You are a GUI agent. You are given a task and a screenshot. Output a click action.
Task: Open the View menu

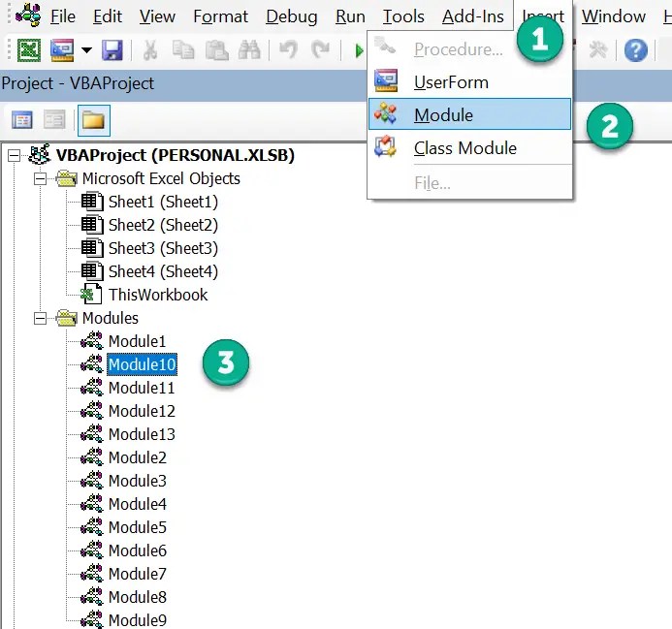click(x=157, y=16)
